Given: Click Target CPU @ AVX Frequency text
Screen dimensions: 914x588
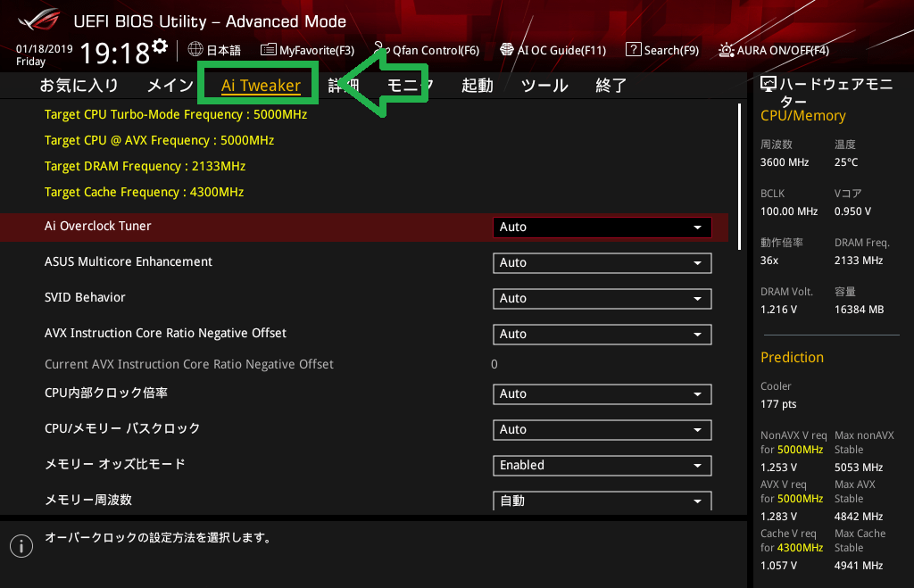Looking at the screenshot, I should (x=159, y=140).
